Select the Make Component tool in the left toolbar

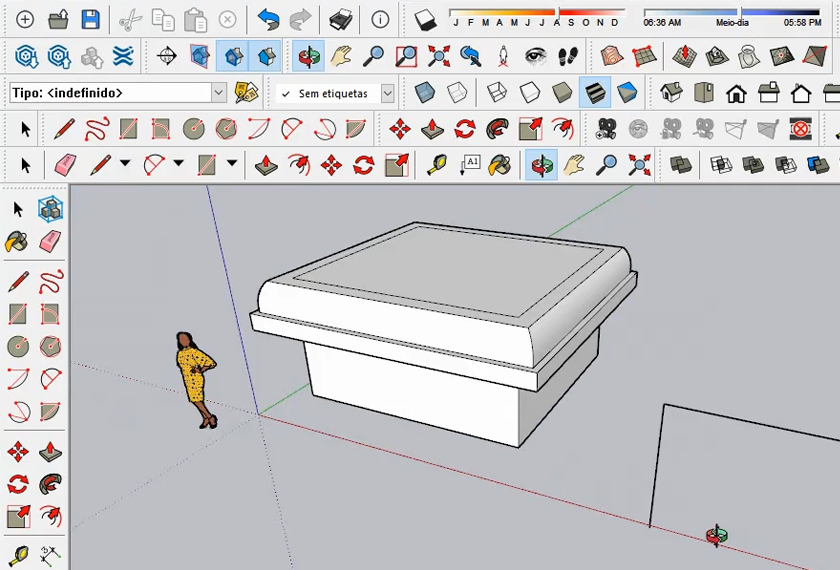point(50,209)
